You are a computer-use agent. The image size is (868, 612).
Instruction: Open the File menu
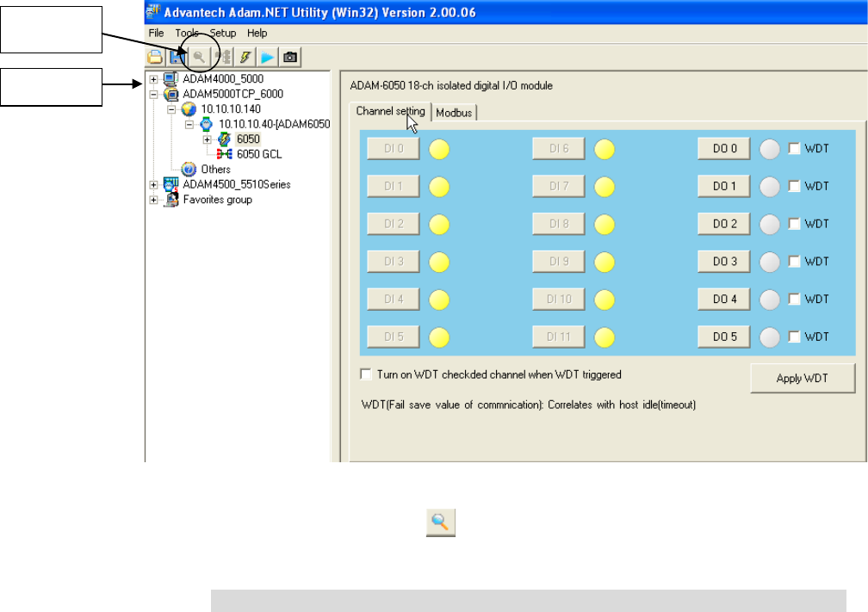(156, 34)
